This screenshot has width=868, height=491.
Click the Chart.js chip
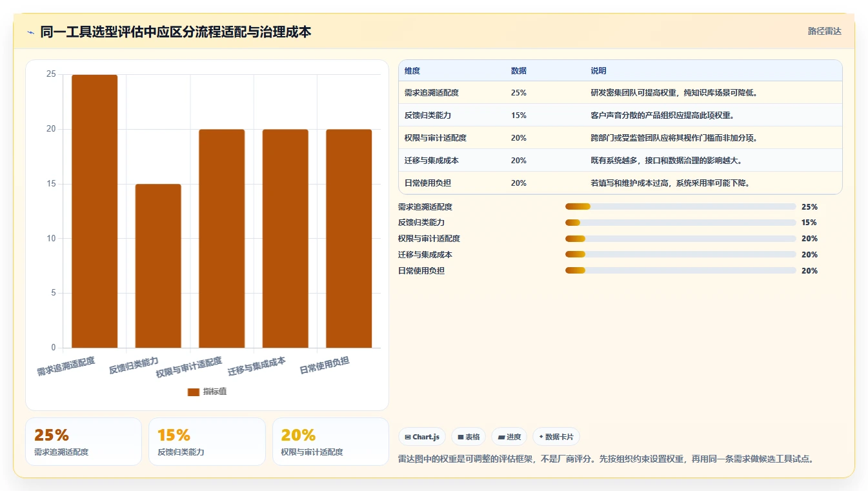click(422, 437)
